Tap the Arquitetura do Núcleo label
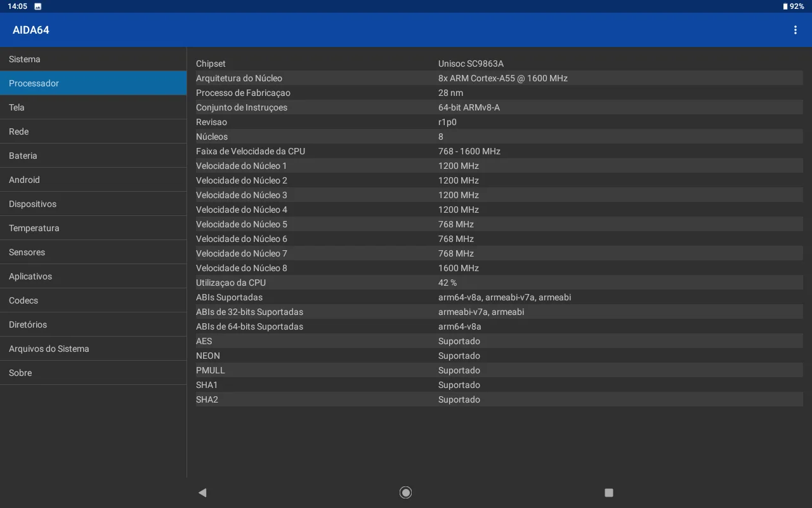This screenshot has height=508, width=812. pos(239,78)
